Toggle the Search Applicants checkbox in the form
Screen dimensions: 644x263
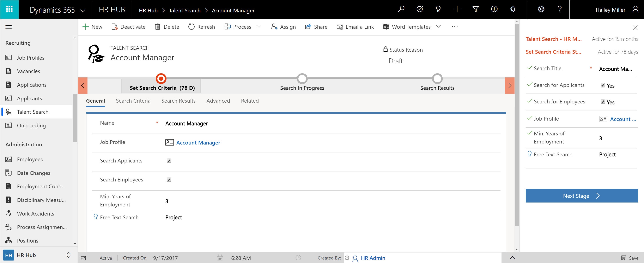click(169, 161)
